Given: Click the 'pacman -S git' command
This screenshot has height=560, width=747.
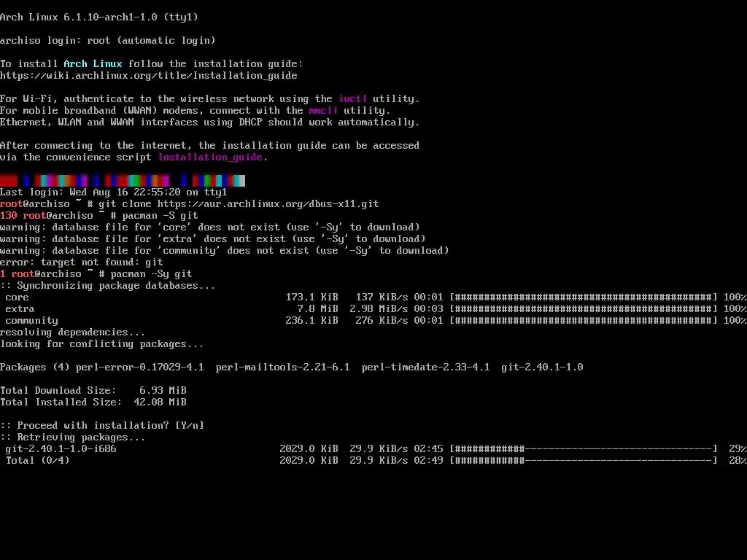Looking at the screenshot, I should click(160, 215).
